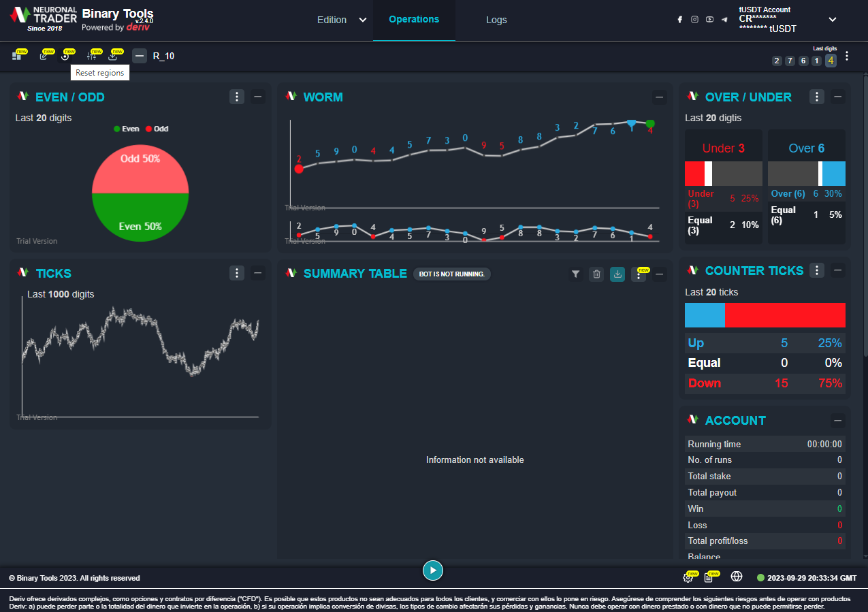
Task: Click the language globe icon at bottom right
Action: tap(737, 577)
